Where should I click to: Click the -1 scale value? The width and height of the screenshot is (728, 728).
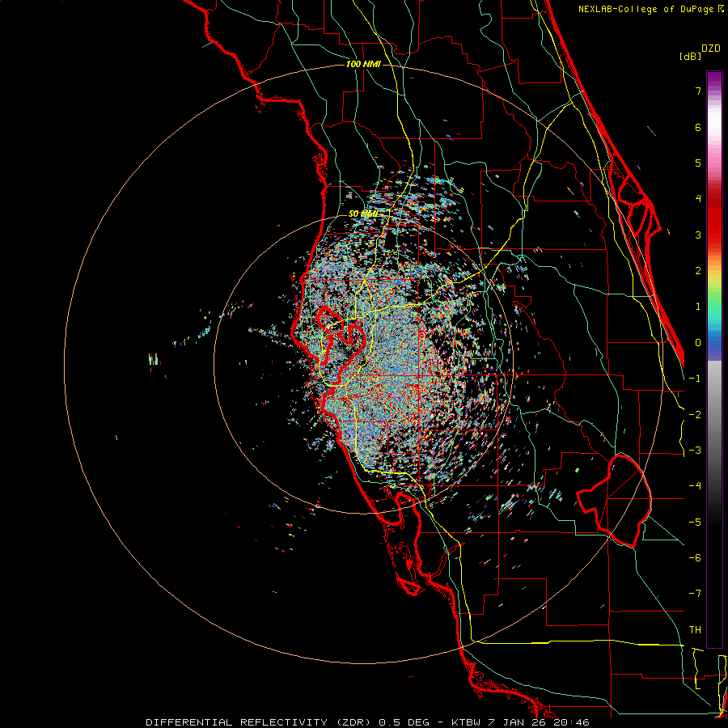coord(695,379)
